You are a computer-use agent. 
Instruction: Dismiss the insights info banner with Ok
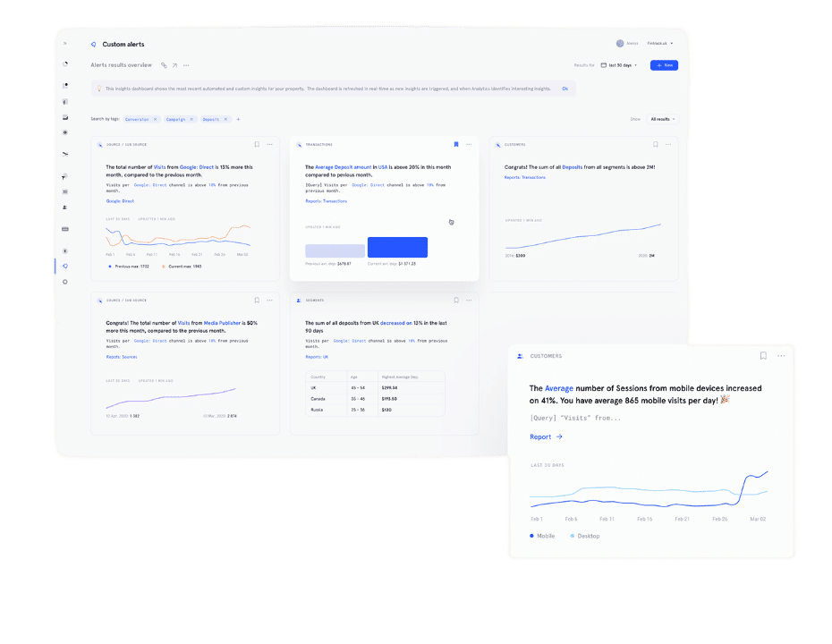565,89
